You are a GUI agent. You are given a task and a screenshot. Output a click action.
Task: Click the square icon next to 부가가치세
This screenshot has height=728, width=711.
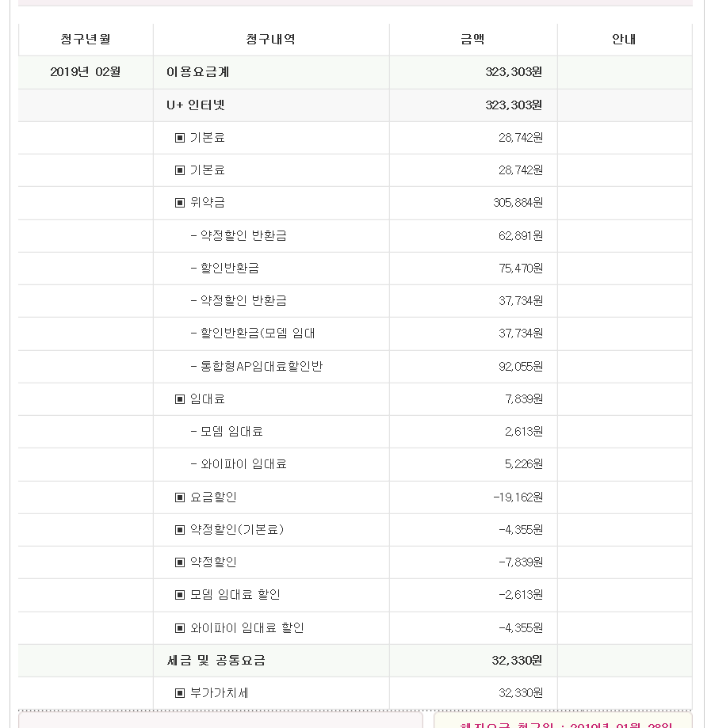point(180,693)
